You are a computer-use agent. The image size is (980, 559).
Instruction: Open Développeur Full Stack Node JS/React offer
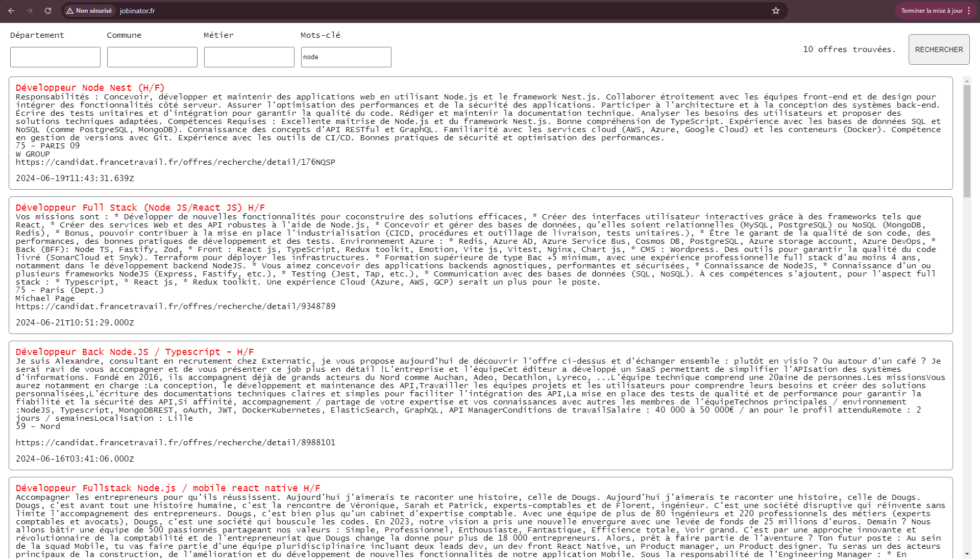coord(140,208)
